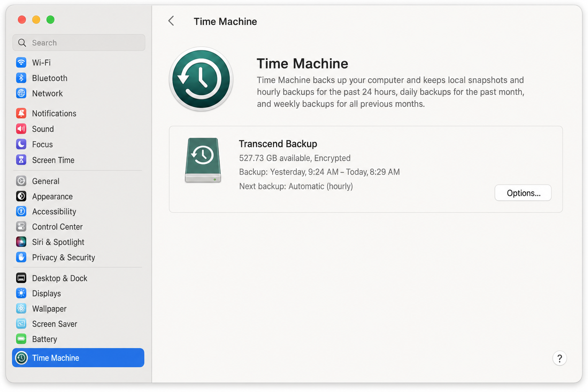Open Wi-Fi settings label
This screenshot has width=588, height=392.
[x=41, y=62]
